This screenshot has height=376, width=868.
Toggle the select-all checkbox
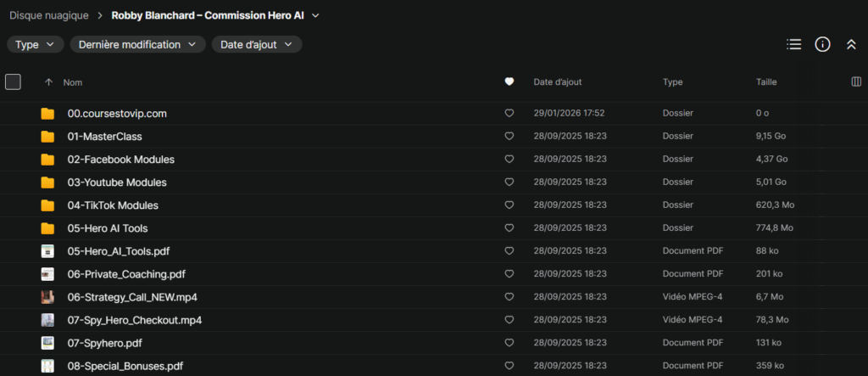click(x=13, y=81)
